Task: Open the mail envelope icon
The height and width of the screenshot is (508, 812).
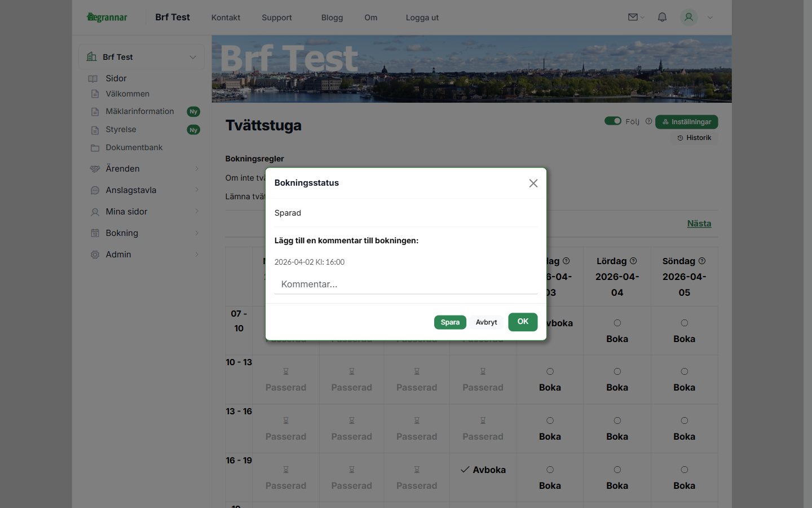Action: point(633,17)
